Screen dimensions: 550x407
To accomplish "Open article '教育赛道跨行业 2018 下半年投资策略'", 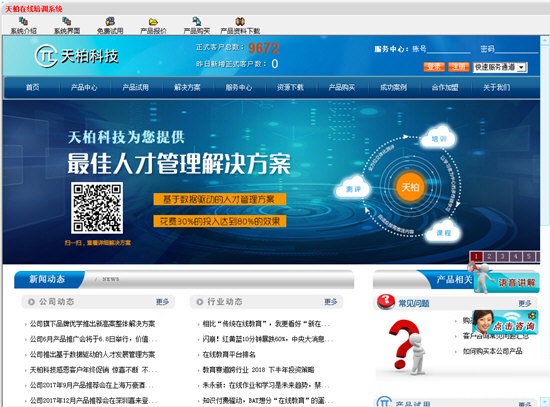I will 258,370.
